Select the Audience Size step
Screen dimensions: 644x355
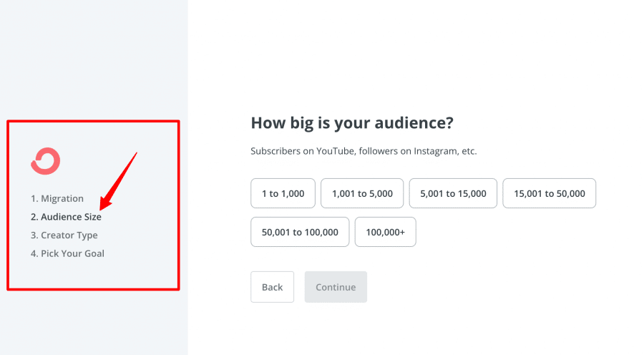[66, 217]
